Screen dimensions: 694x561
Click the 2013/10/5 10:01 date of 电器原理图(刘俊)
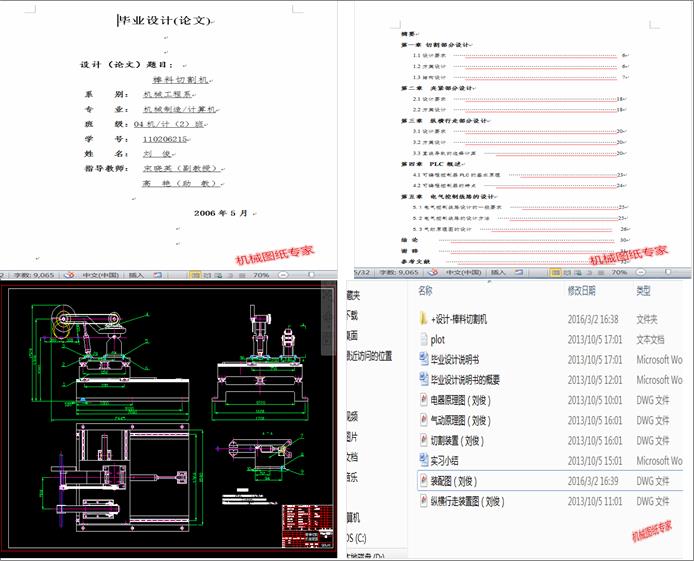595,400
